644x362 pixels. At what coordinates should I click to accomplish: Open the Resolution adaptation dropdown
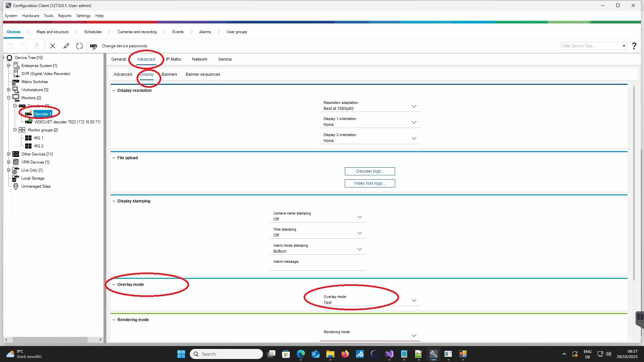pos(414,106)
